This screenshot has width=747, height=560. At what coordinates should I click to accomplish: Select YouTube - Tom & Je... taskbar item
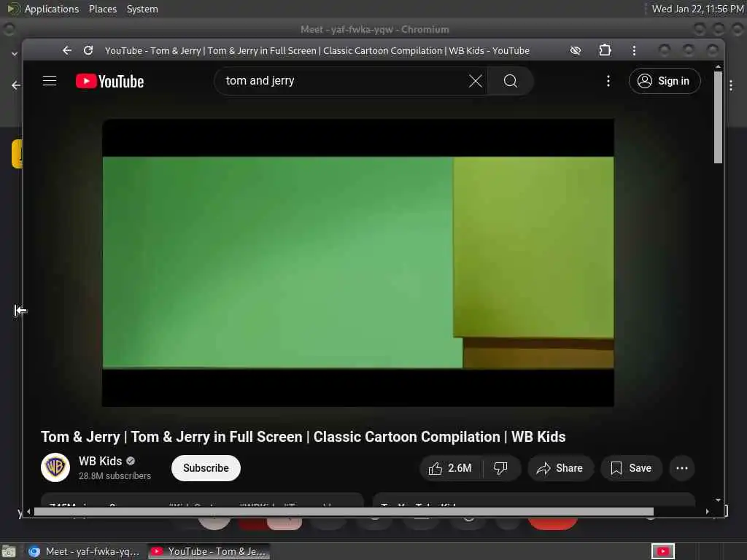click(x=209, y=551)
